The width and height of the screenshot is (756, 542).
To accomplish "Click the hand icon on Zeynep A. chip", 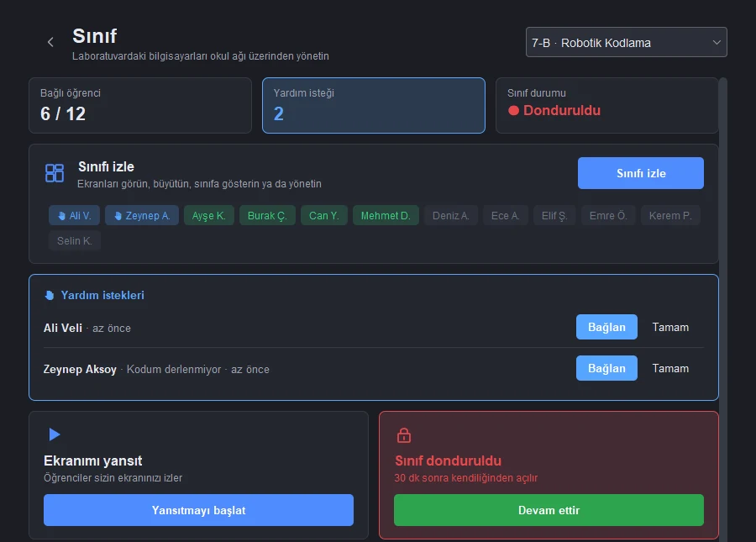I will (x=118, y=216).
